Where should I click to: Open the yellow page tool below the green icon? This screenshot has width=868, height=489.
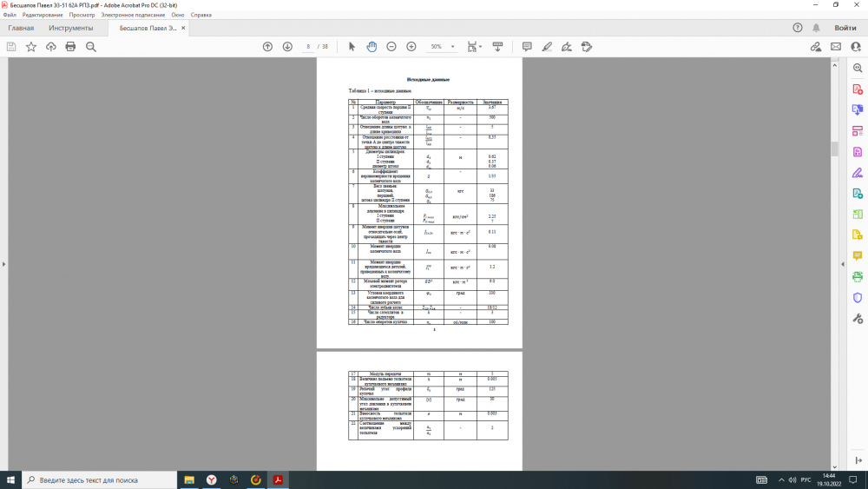858,235
